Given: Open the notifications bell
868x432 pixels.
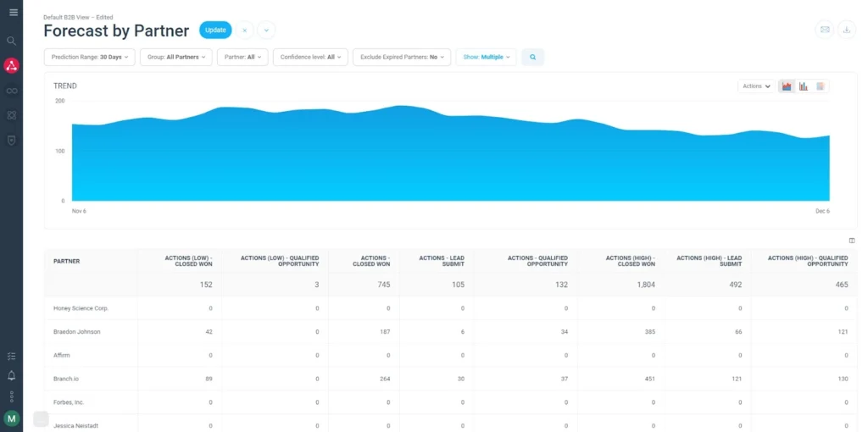Looking at the screenshot, I should [12, 375].
